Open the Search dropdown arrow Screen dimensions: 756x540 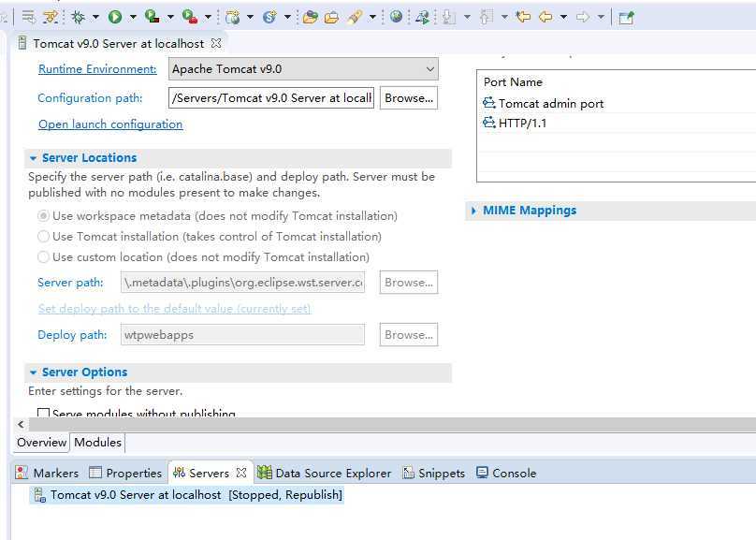372,18
